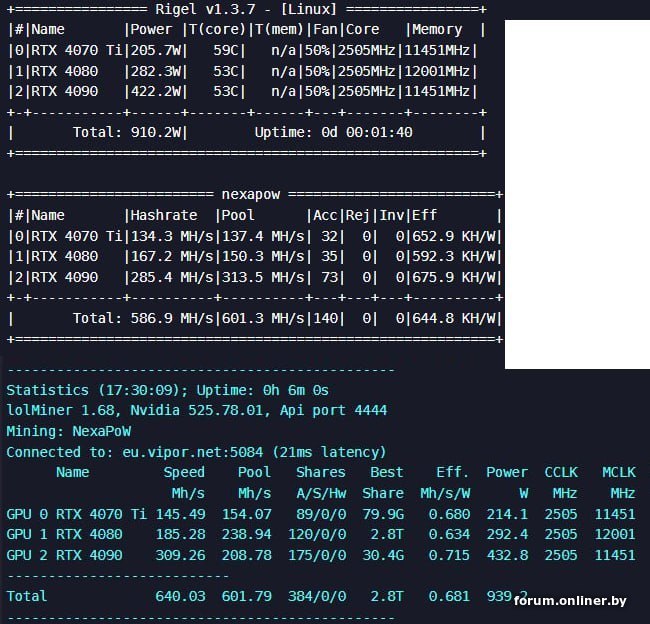Click the "Mining: NexaPoW" line

click(x=68, y=431)
